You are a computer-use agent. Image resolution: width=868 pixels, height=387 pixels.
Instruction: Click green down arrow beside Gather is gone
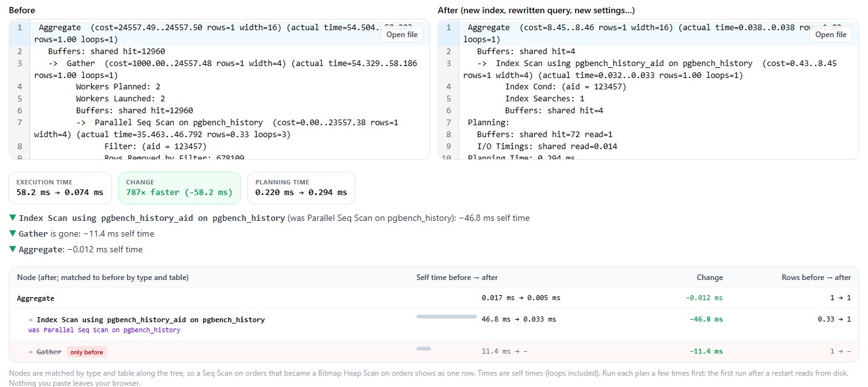tap(13, 233)
